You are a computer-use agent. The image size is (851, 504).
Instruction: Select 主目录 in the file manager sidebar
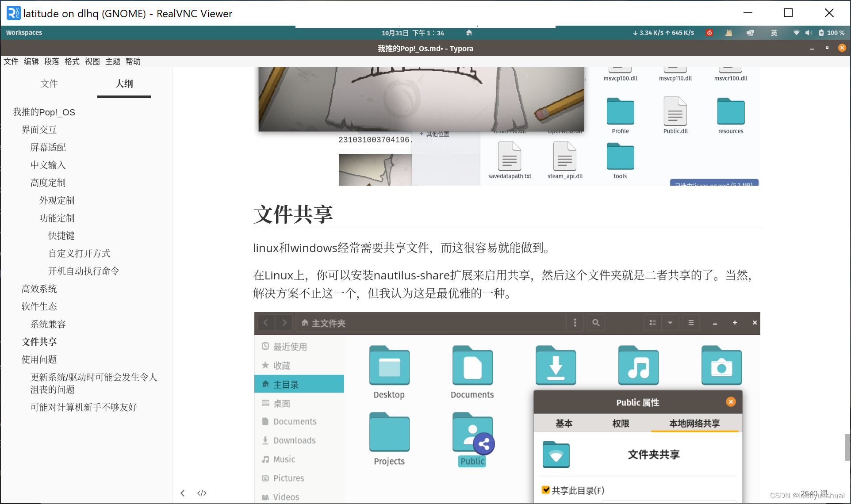point(299,384)
